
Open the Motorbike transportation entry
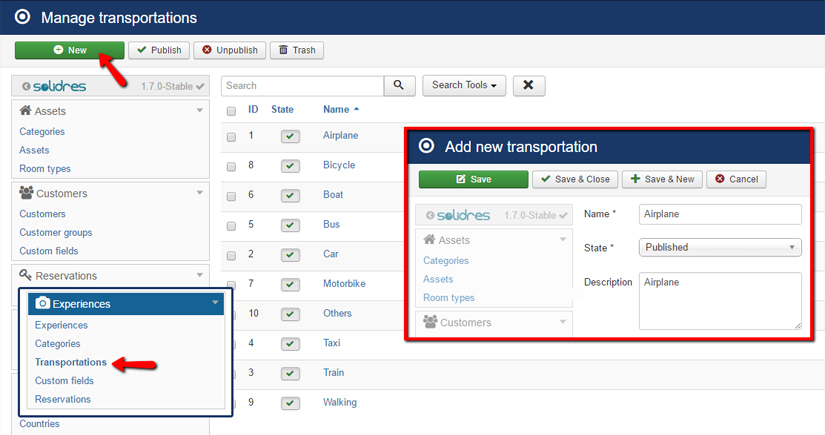344,284
